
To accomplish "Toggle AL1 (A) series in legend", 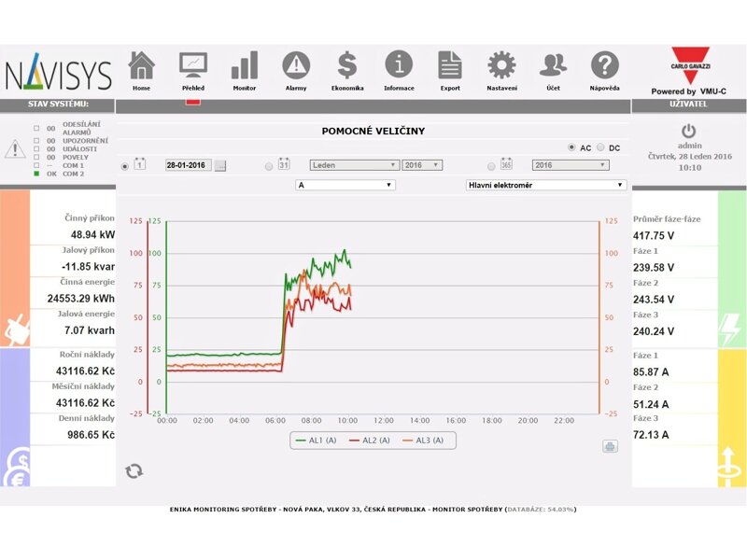I will point(316,441).
